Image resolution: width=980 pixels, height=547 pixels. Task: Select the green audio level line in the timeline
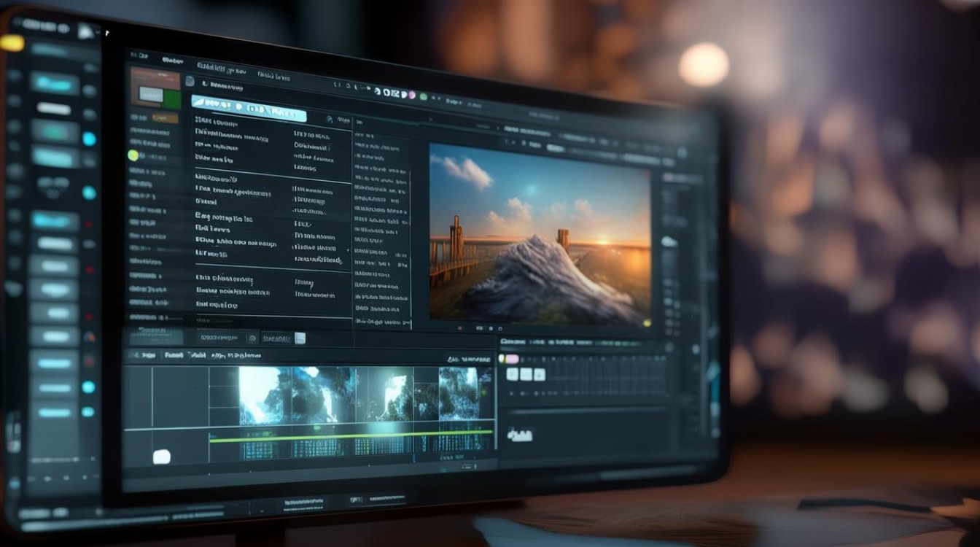[x=350, y=435]
